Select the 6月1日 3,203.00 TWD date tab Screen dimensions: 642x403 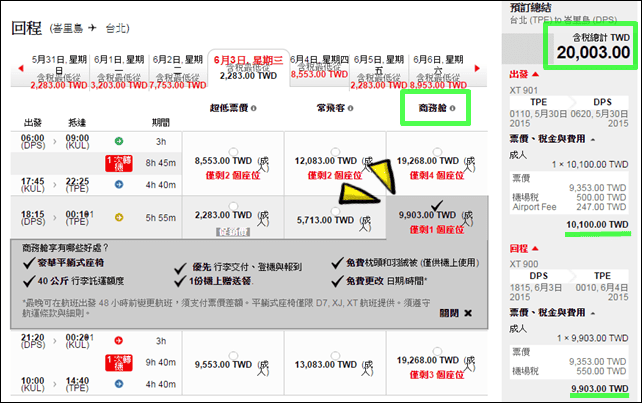(x=119, y=71)
